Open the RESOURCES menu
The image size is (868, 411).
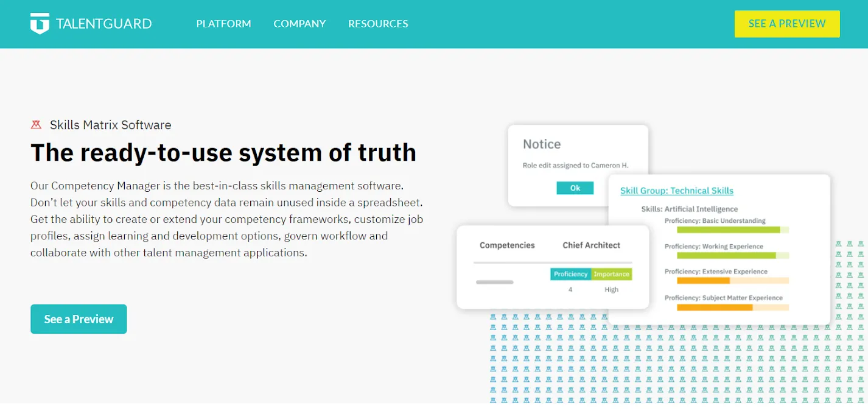pyautogui.click(x=378, y=24)
